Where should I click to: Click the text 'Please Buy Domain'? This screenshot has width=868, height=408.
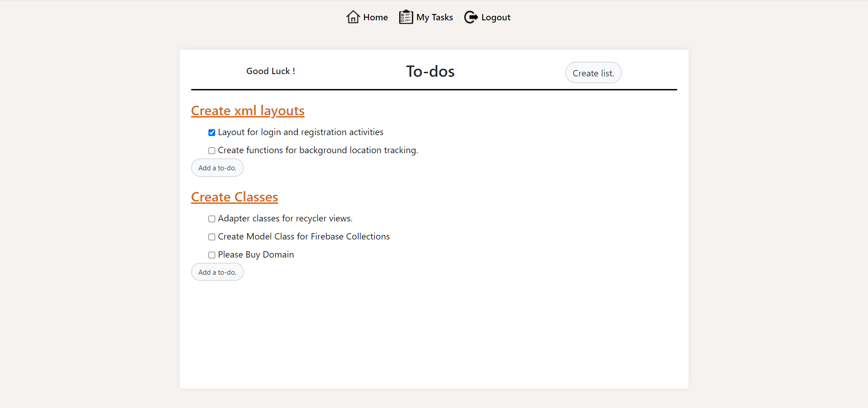pyautogui.click(x=256, y=254)
